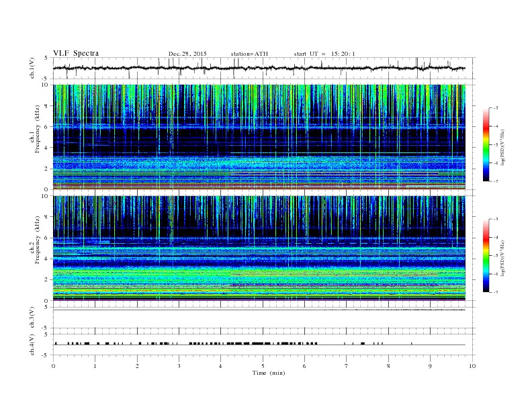Click the "VLF Spectra" plot title
The width and height of the screenshot is (532, 411).
click(76, 53)
